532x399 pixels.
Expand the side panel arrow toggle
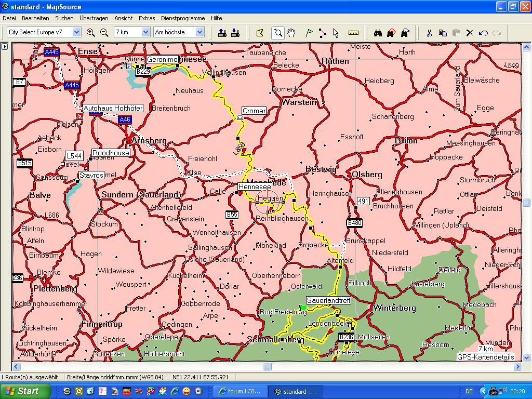click(x=5, y=46)
